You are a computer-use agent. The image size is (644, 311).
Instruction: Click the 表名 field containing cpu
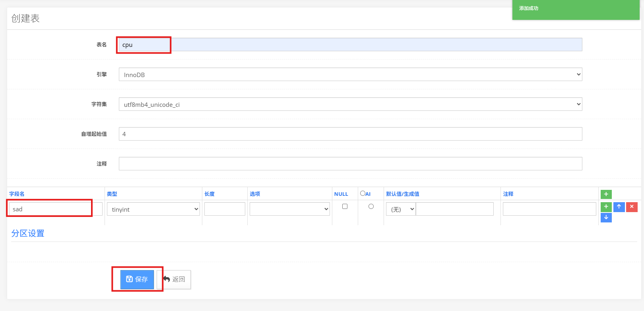click(350, 45)
